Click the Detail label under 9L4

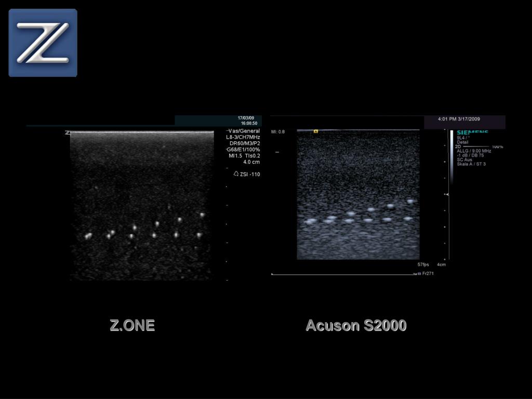(462, 142)
